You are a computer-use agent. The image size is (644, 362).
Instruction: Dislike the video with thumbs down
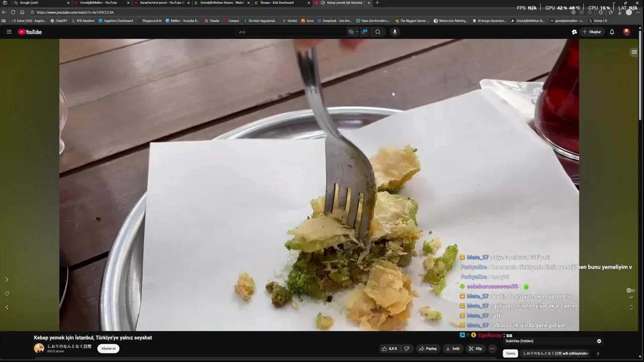click(407, 348)
